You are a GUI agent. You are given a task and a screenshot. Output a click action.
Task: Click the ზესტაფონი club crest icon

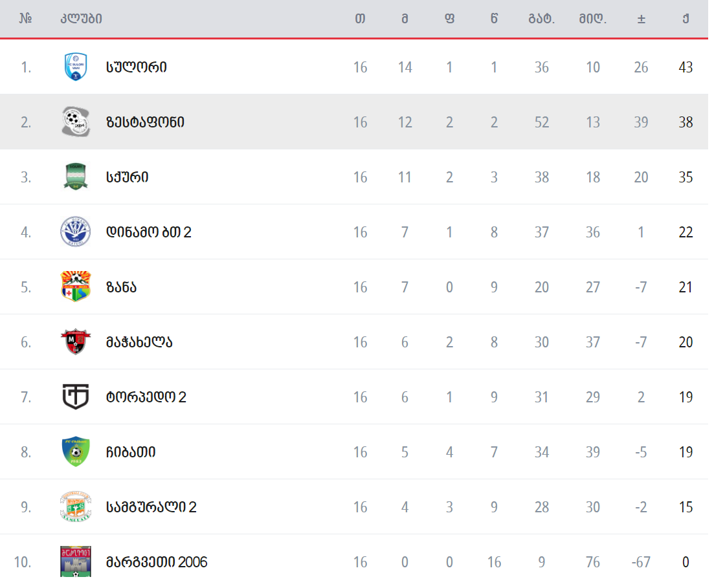click(x=76, y=122)
